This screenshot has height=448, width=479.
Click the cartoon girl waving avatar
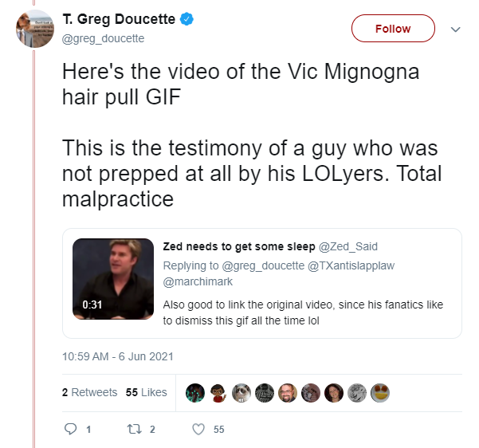pyautogui.click(x=218, y=393)
